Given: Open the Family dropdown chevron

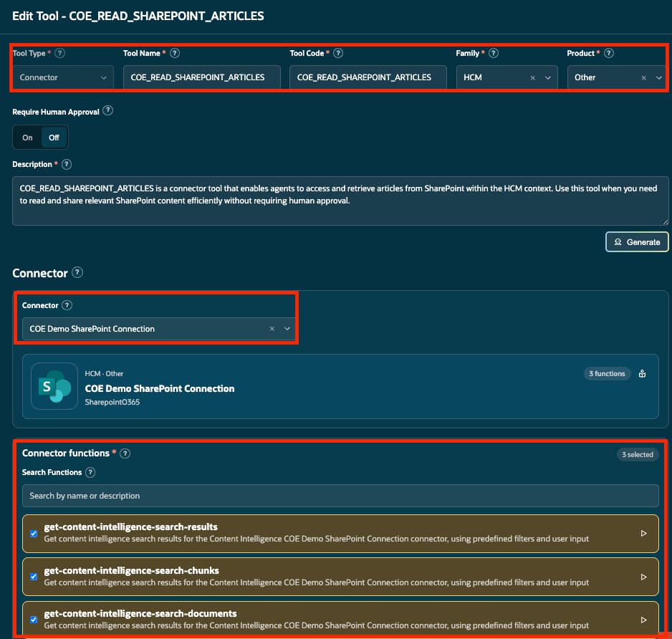Looking at the screenshot, I should (548, 77).
